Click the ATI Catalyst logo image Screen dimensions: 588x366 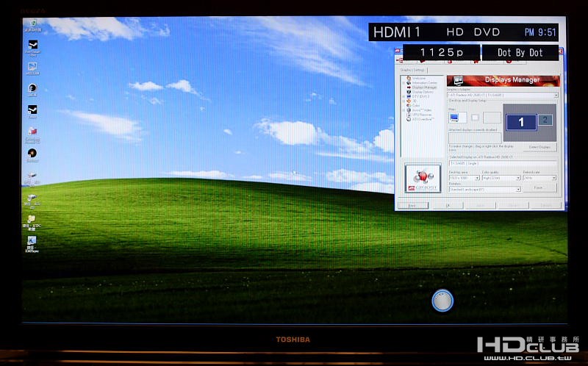[x=423, y=179]
